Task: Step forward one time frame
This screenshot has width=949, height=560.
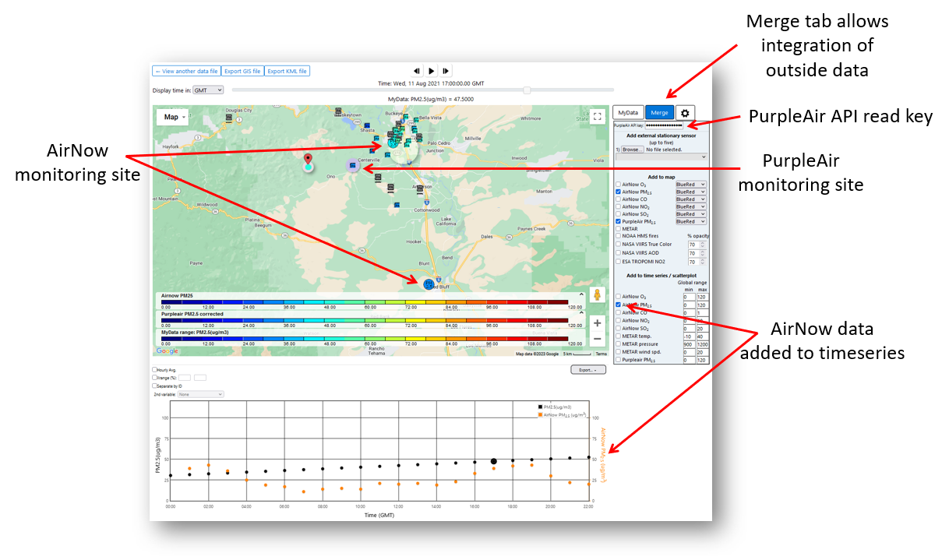Action: 445,71
